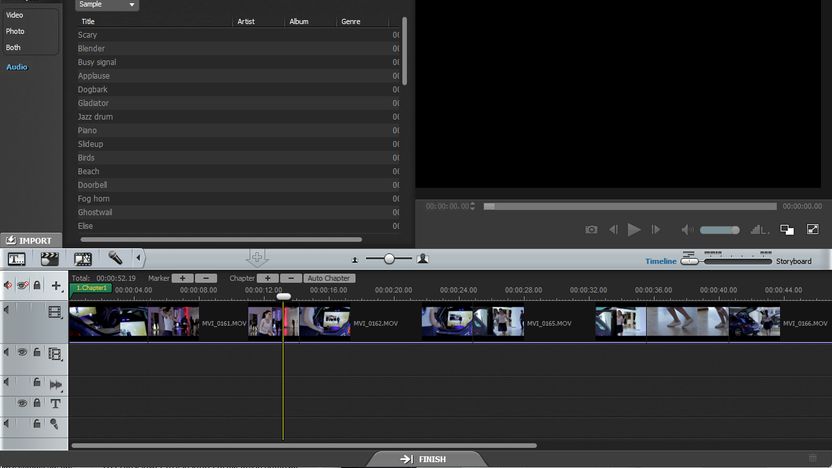The width and height of the screenshot is (832, 468).
Task: Take a snapshot with the camera icon
Action: click(591, 229)
